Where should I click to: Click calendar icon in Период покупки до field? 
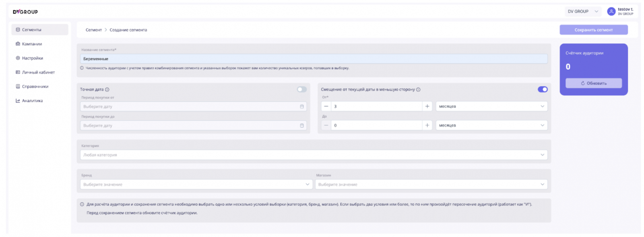302,125
